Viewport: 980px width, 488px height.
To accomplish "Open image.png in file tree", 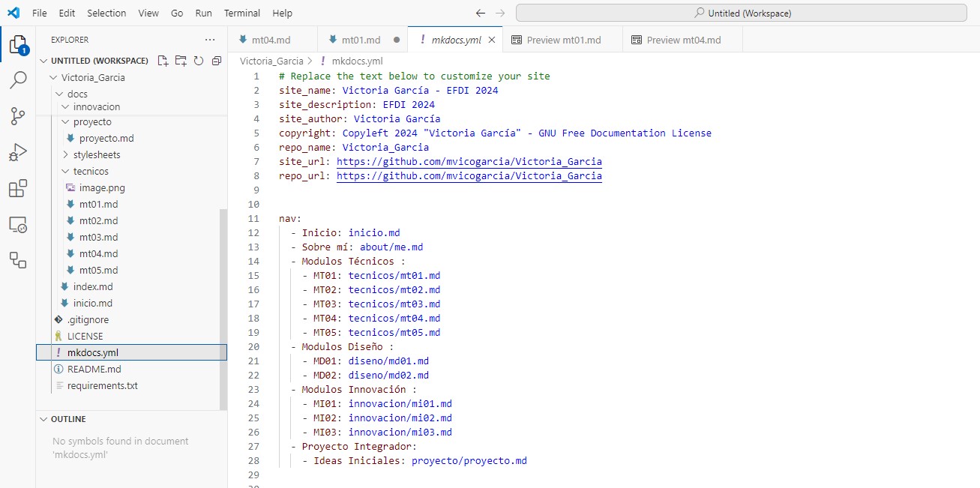I will (102, 187).
